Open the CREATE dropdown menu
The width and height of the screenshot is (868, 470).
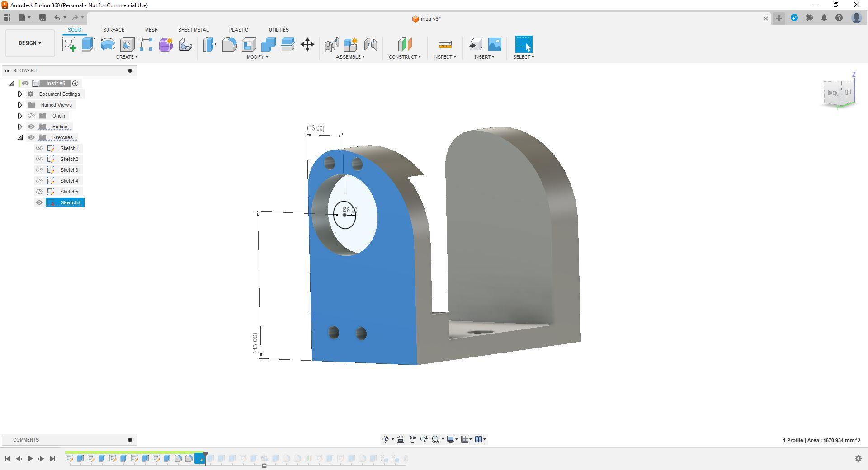click(127, 57)
